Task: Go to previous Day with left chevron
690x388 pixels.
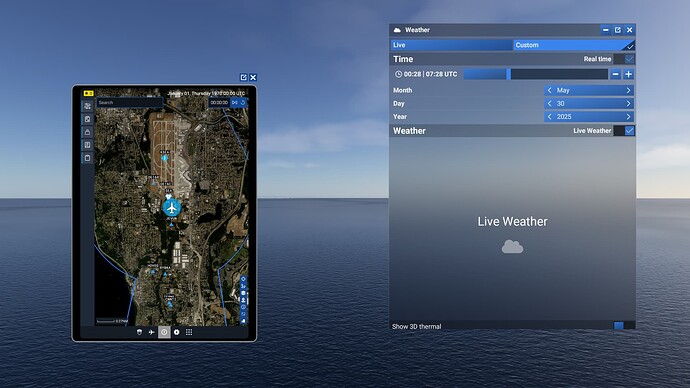Action: pyautogui.click(x=550, y=103)
